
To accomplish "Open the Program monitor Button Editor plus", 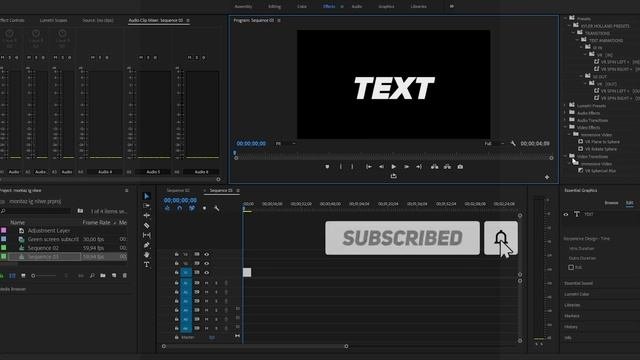I will click(547, 177).
